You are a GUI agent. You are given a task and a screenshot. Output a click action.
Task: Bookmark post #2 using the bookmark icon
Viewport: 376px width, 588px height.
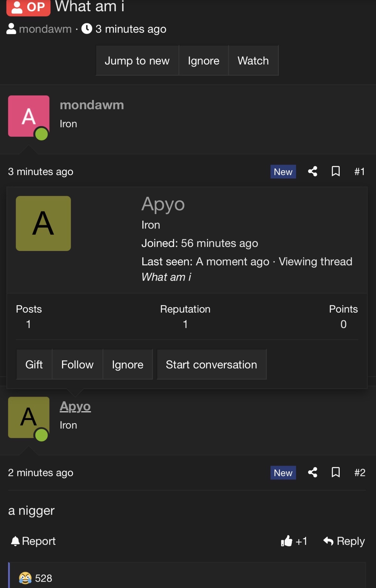pos(336,472)
